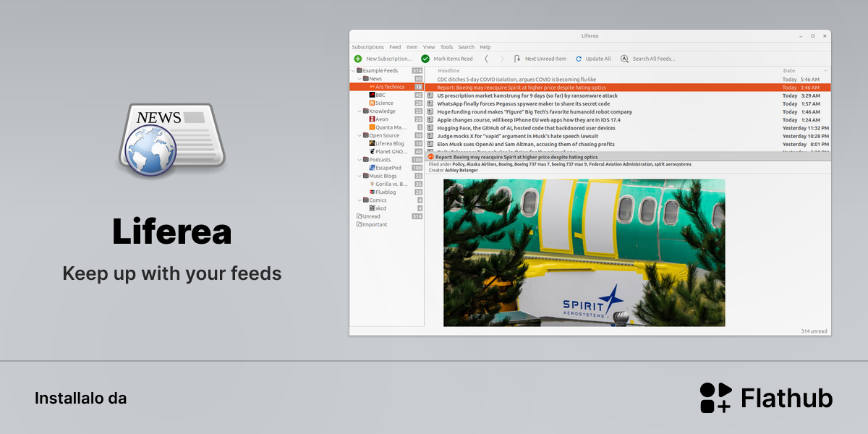Click the green New Subscription plus icon
Image resolution: width=868 pixels, height=434 pixels.
pyautogui.click(x=357, y=59)
